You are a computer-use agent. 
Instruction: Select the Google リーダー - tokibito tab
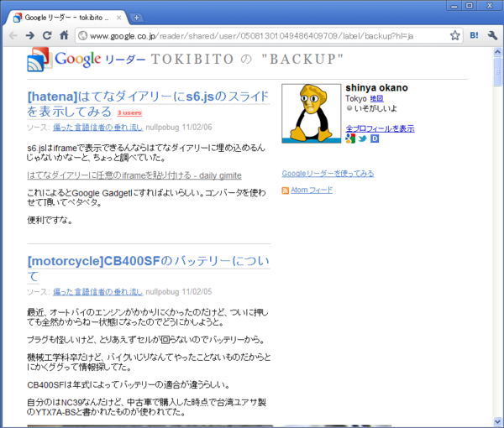tap(66, 18)
